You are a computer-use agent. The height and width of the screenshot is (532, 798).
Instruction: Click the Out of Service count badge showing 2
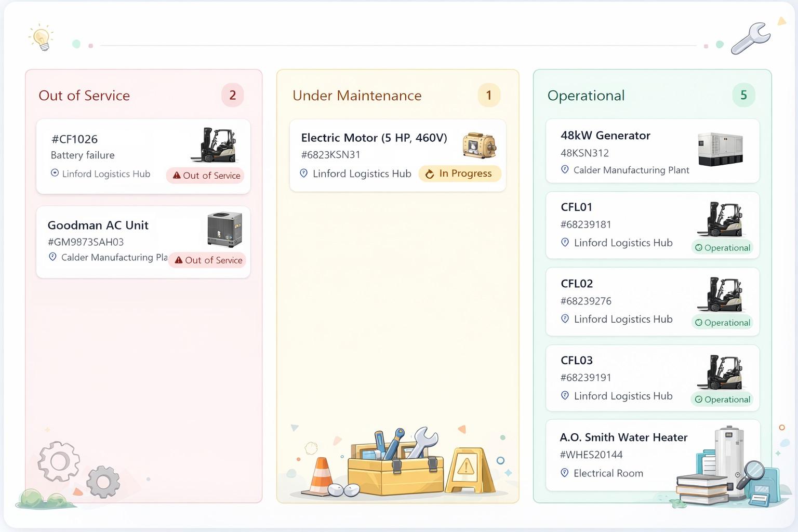tap(233, 95)
